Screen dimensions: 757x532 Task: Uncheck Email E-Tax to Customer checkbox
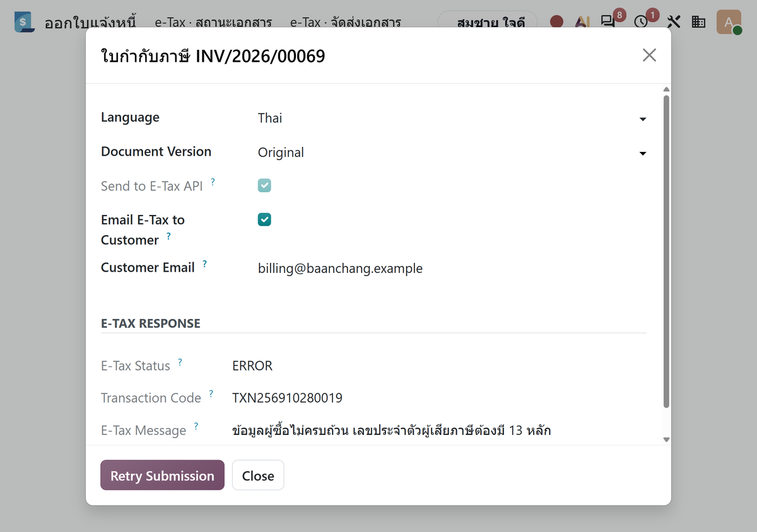[264, 219]
